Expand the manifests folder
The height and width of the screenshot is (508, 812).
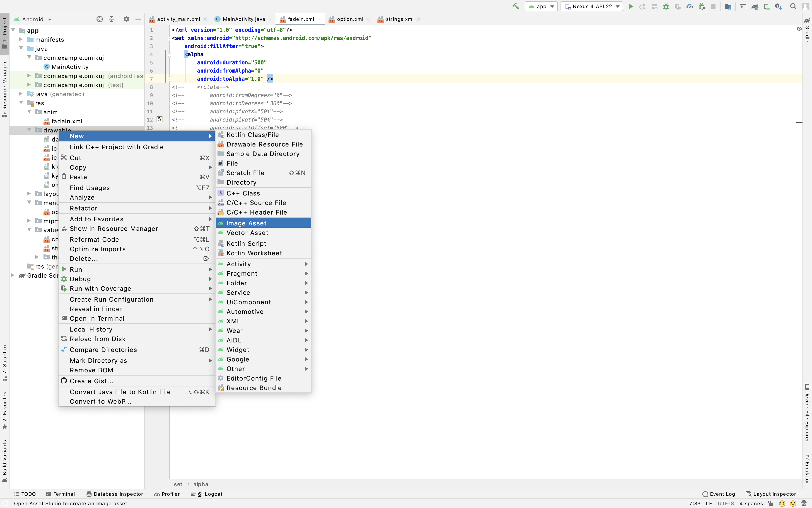pos(21,39)
